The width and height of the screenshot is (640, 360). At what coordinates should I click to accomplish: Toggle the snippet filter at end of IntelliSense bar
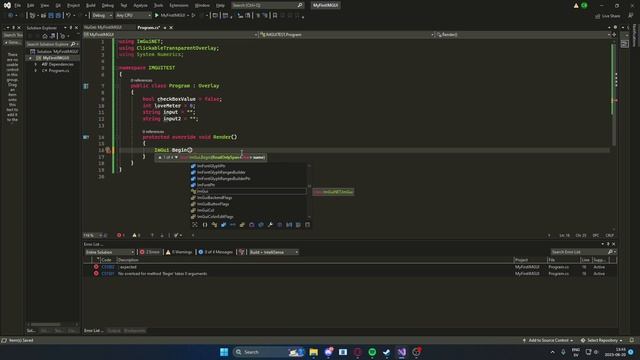[308, 225]
